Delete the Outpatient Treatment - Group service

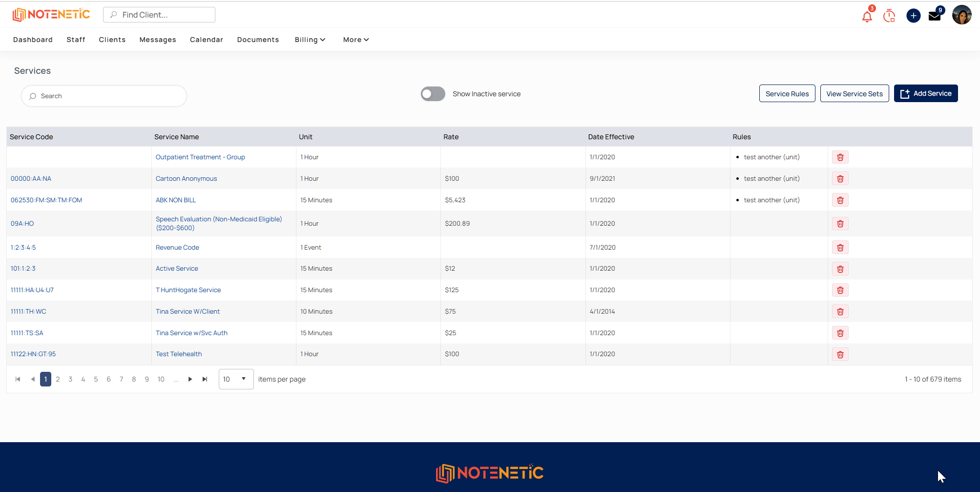point(840,157)
